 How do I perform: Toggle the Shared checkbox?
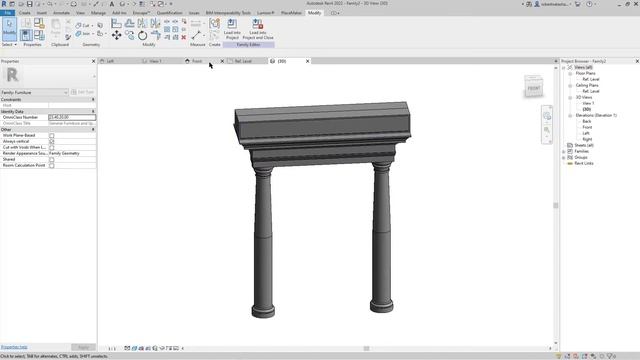[x=52, y=160]
